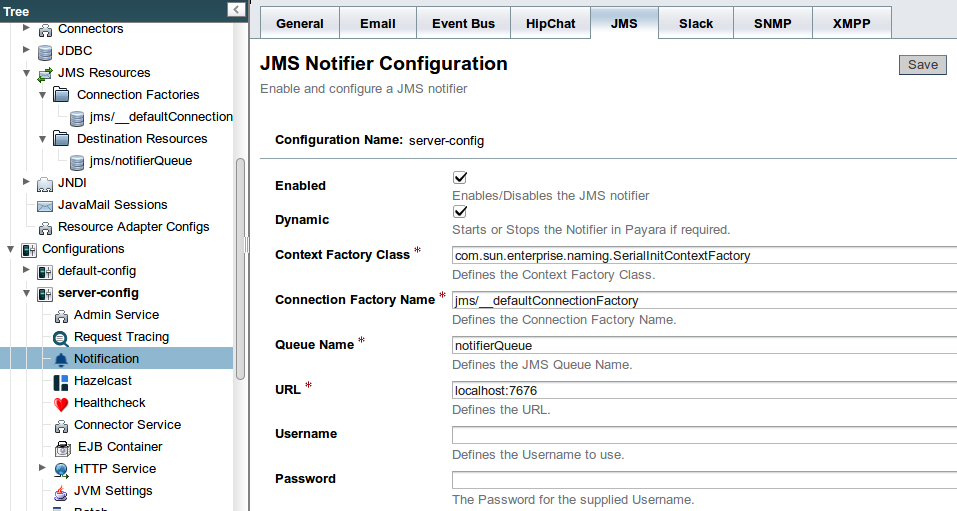Click the Connectors tree icon

pyautogui.click(x=45, y=30)
